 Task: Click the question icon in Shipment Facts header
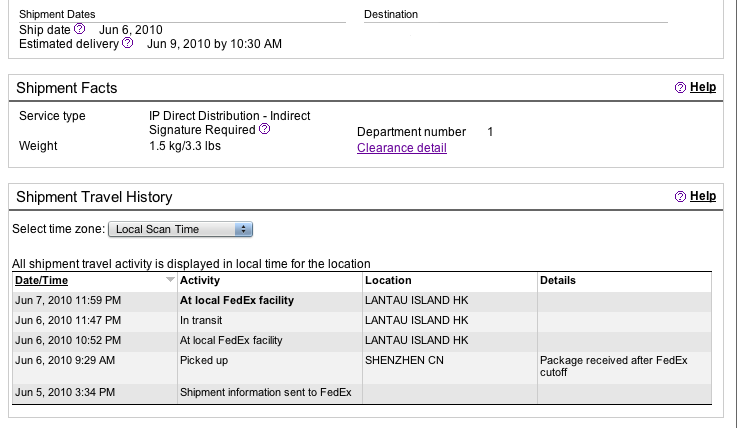coord(680,87)
